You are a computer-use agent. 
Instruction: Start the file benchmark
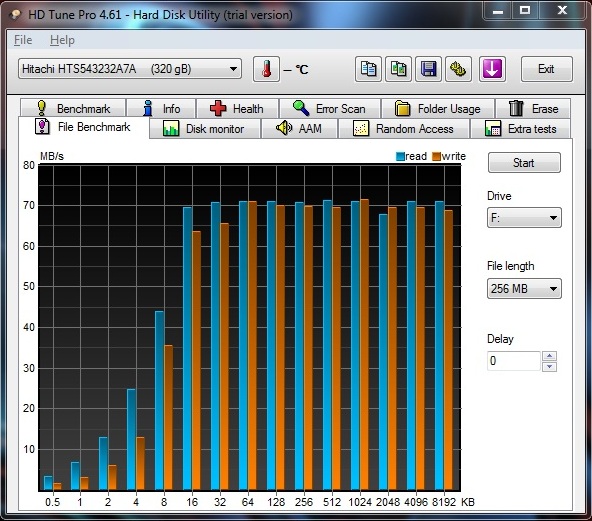(524, 163)
